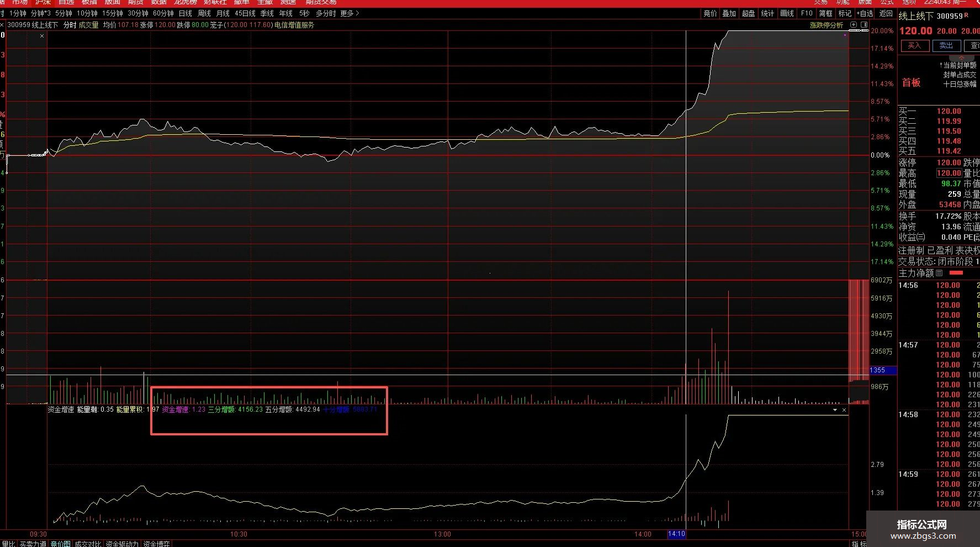Select the 30分钟 chart period
This screenshot has width=980, height=547.
(x=138, y=13)
